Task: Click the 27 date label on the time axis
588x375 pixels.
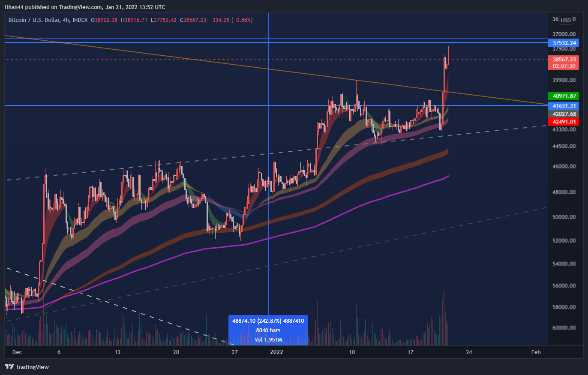Action: pos(234,352)
